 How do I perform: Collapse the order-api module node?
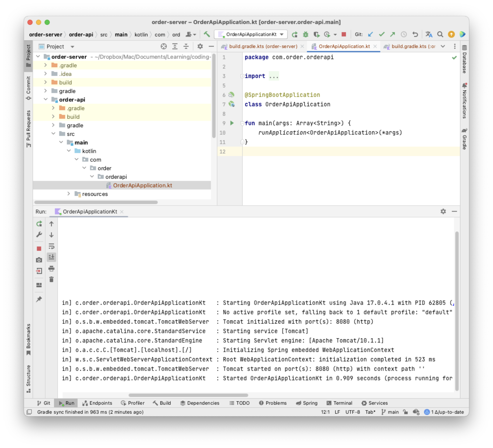[46, 99]
